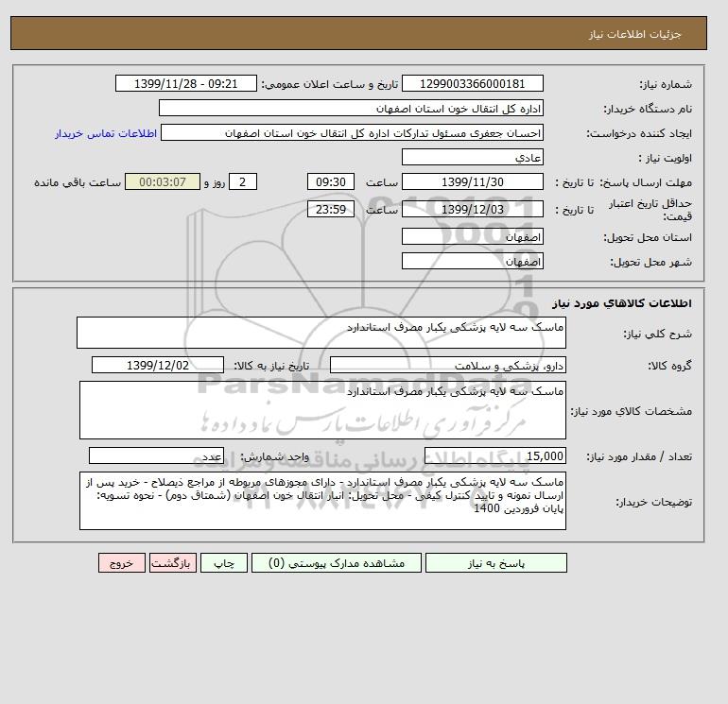Viewport: 728px width, 704px height.
Task: Click the شماره نیاز label
Action: (x=666, y=84)
